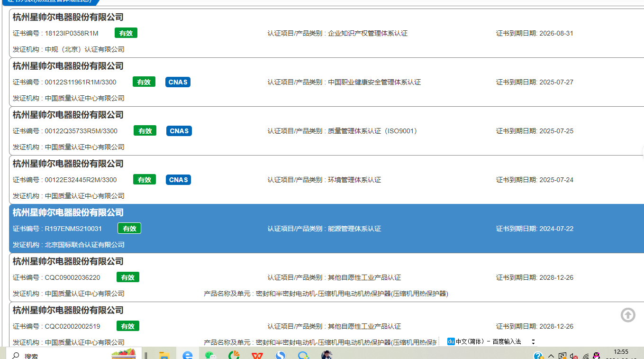Open company title above certificate 00122Q35733R5M/3300
This screenshot has height=359, width=644.
click(68, 115)
